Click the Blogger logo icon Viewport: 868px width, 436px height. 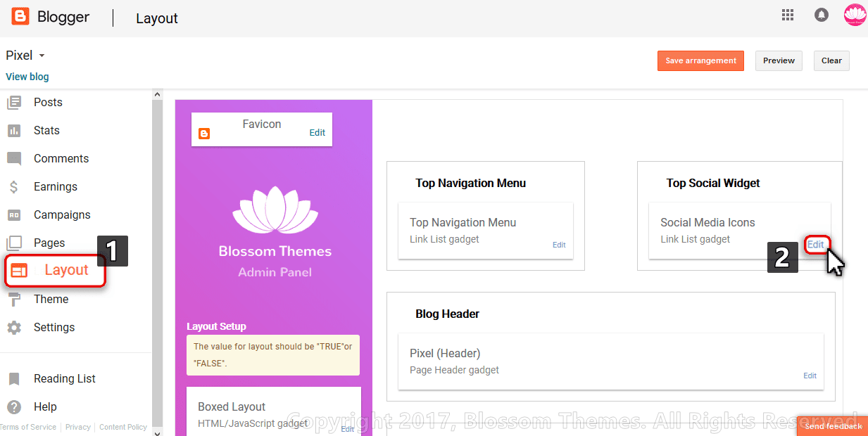tap(20, 16)
